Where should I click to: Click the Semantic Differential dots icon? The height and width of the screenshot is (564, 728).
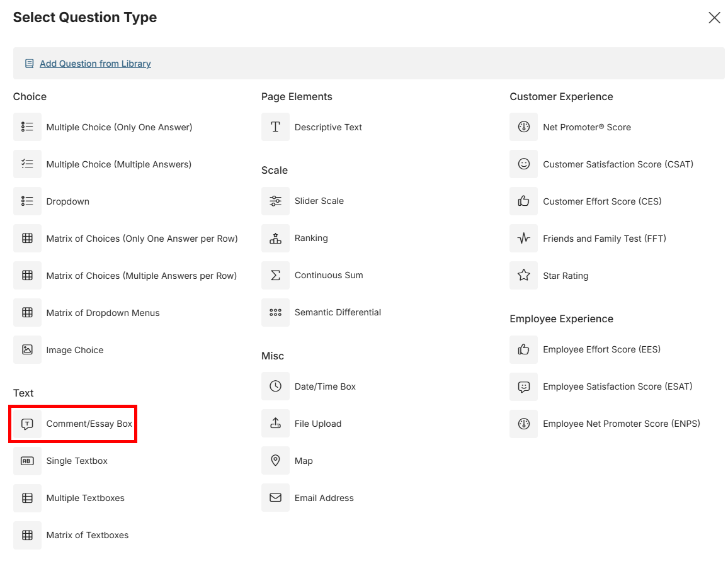275,312
